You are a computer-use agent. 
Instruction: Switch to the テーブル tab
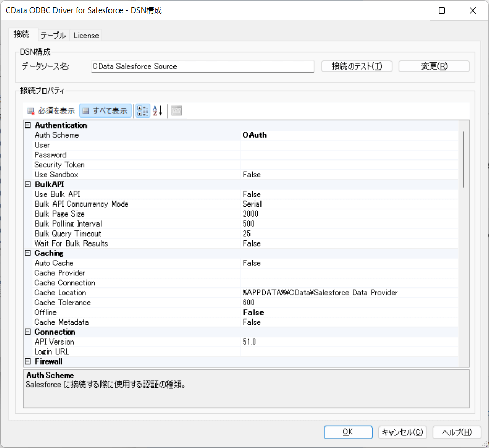pos(53,36)
